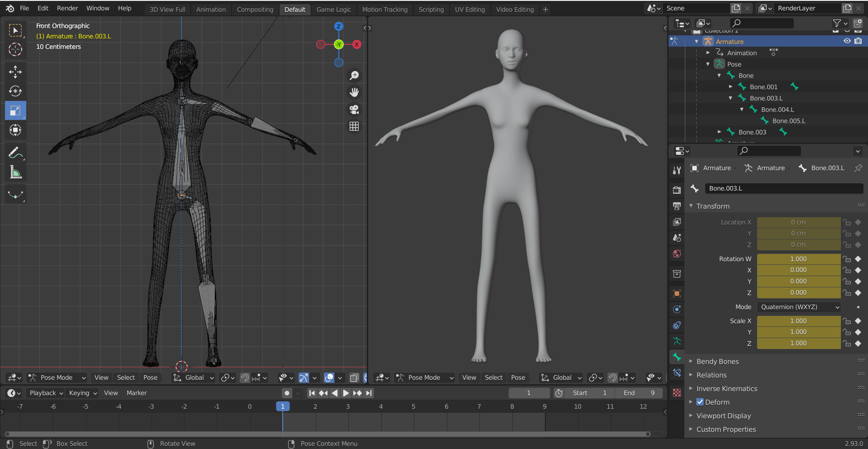Click the current frame marker in timeline
This screenshot has width=868, height=449.
click(x=283, y=406)
